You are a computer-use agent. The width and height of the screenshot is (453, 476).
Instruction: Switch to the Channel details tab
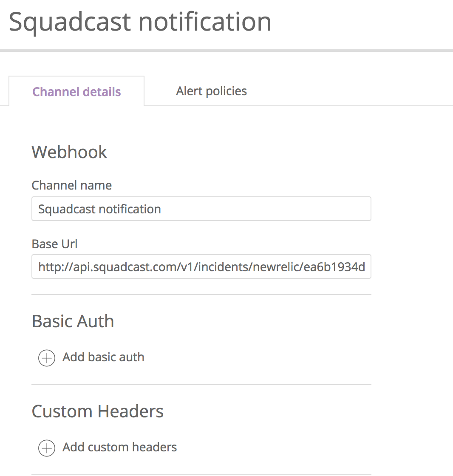(x=76, y=91)
